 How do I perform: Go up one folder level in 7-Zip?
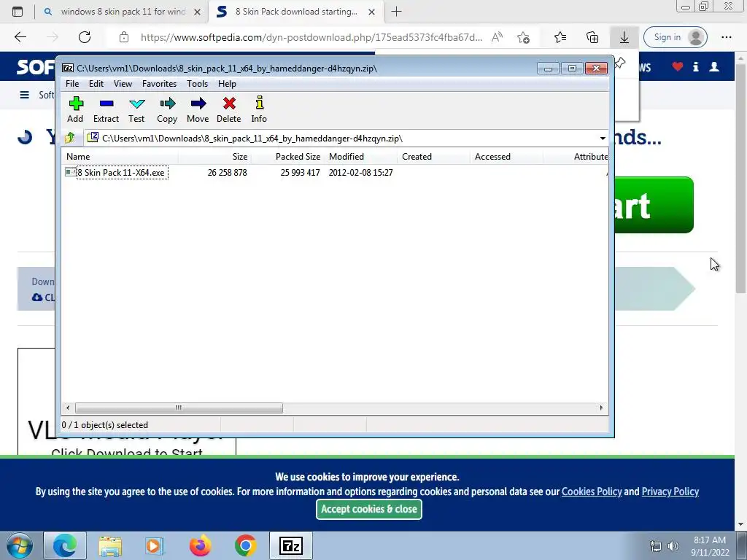[x=70, y=138]
